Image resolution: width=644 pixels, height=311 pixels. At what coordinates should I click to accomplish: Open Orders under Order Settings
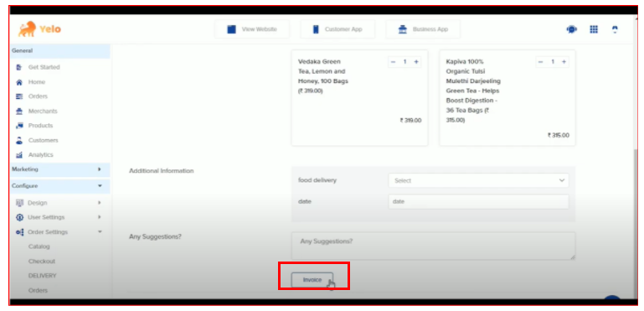[x=38, y=290]
